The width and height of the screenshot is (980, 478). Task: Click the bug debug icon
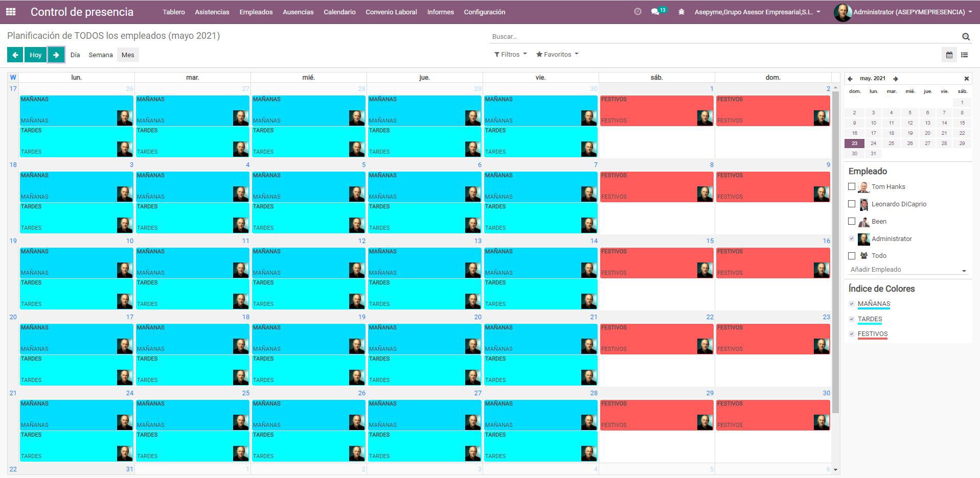pyautogui.click(x=681, y=12)
